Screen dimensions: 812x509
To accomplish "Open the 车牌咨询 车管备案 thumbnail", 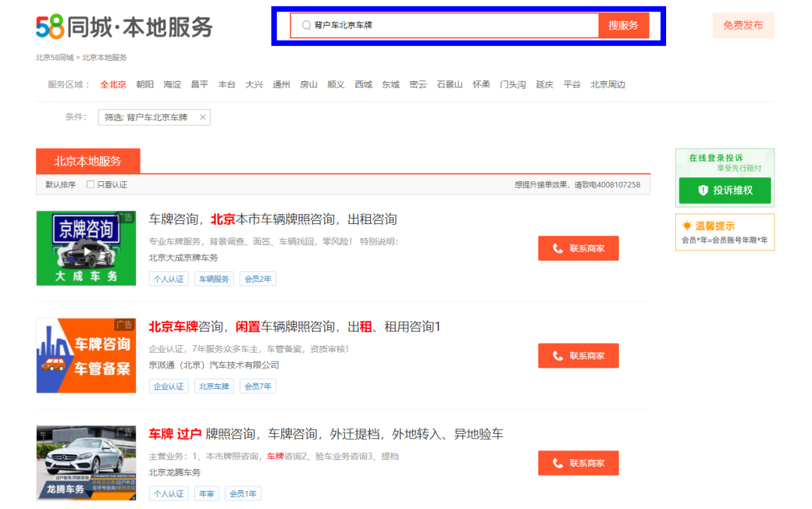I will 86,356.
